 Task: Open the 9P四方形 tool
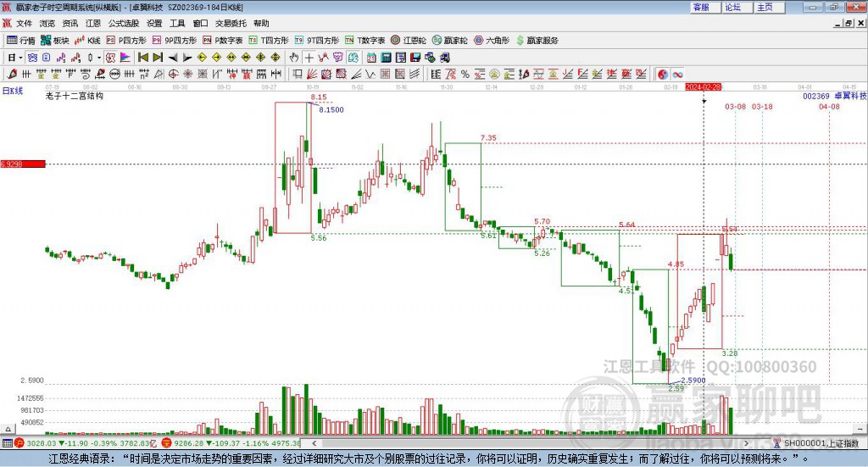click(175, 41)
